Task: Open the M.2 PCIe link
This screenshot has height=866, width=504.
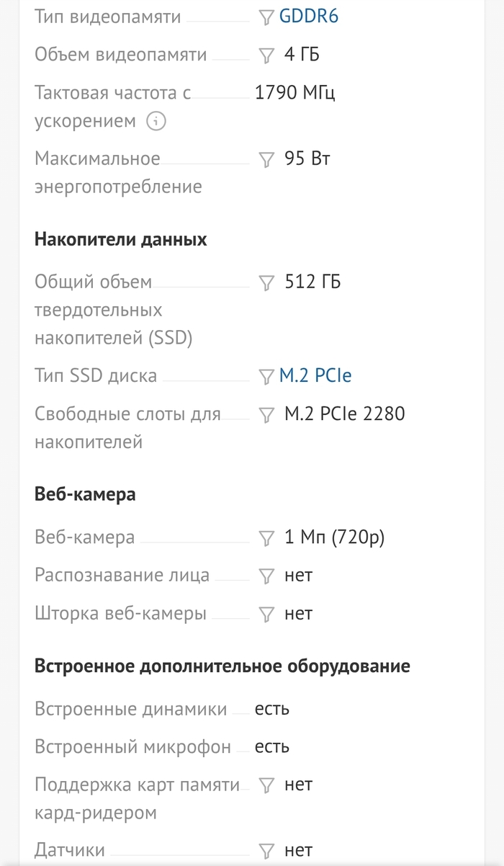Action: point(315,375)
